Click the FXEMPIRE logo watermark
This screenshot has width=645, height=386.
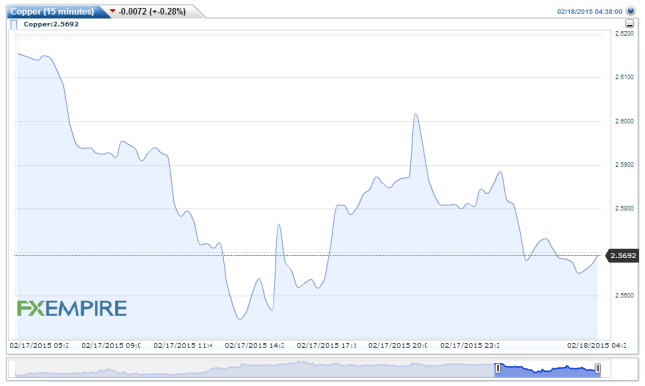point(72,308)
